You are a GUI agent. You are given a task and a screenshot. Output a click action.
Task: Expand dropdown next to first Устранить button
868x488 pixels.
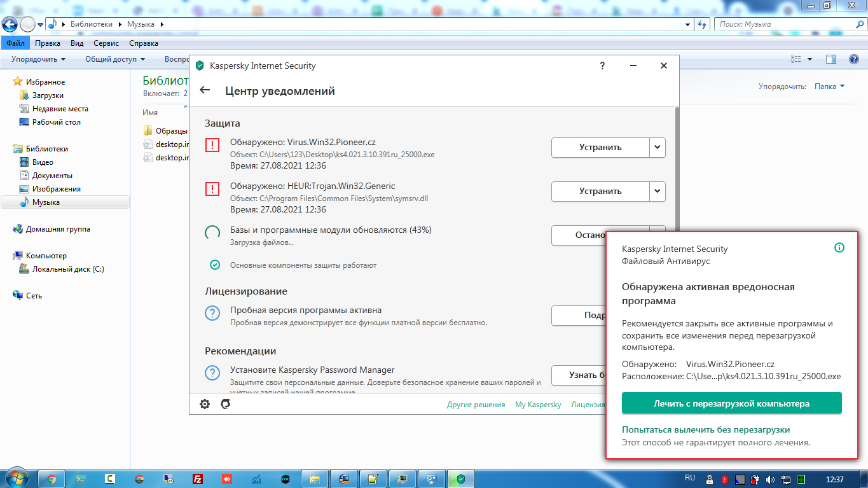[658, 147]
